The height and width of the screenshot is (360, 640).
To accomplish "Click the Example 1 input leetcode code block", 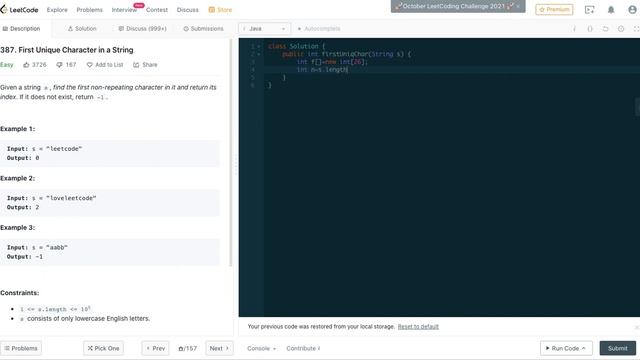I will 109,153.
